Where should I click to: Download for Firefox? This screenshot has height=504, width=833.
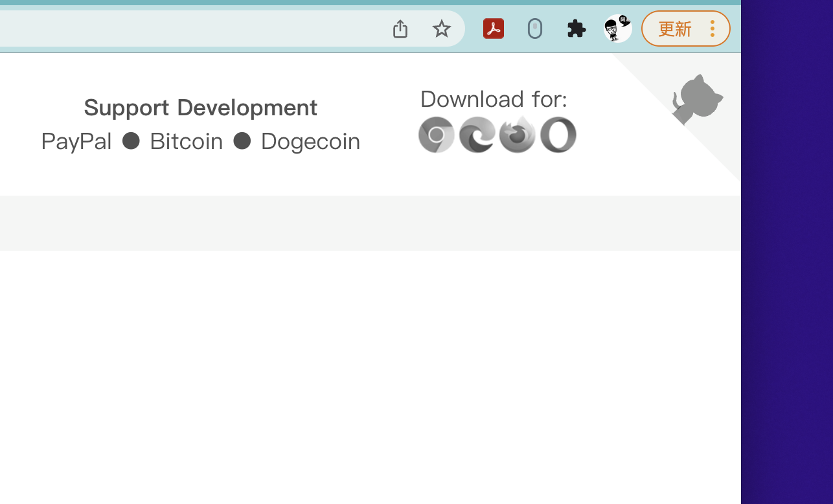tap(518, 135)
